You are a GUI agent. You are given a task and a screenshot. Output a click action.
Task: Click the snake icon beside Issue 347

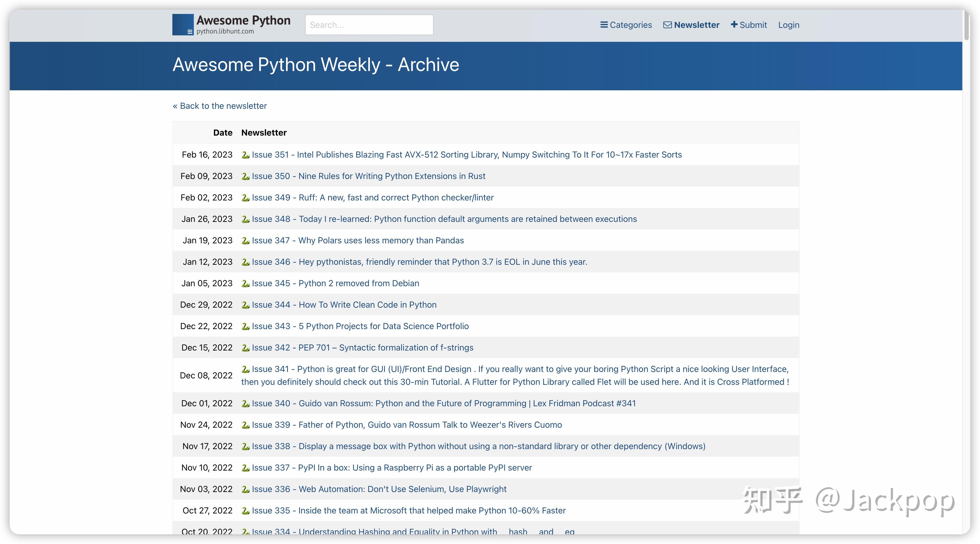pyautogui.click(x=245, y=241)
